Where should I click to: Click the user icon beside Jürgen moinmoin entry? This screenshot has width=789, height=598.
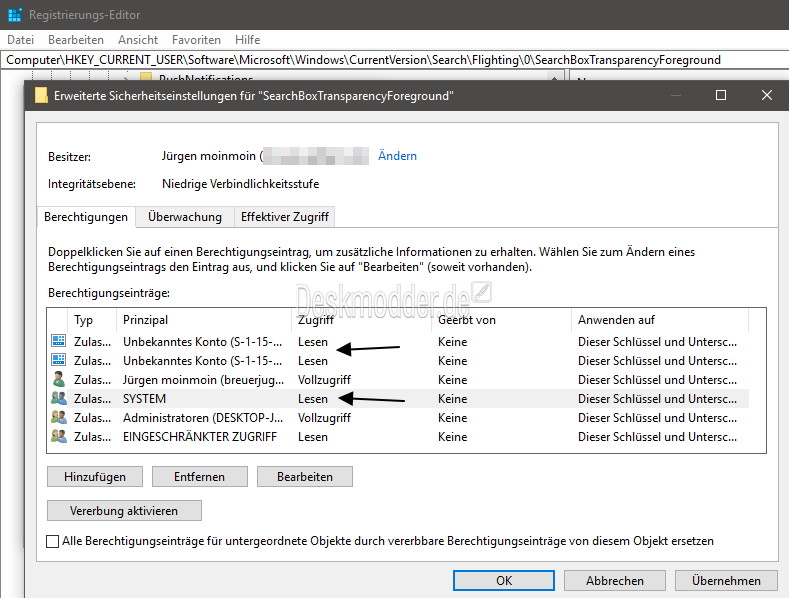(x=58, y=379)
